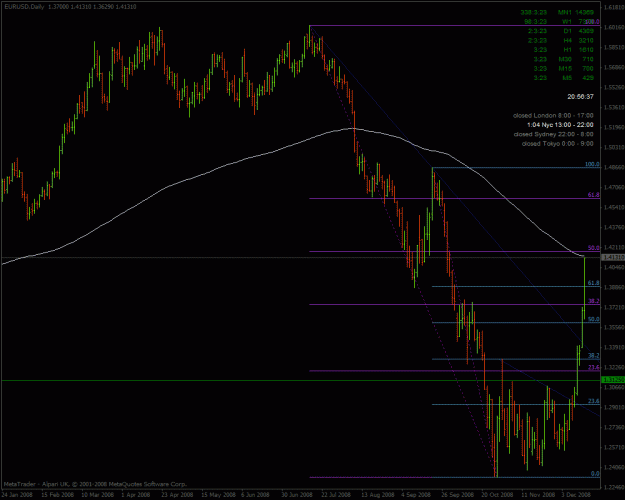Select the M30 timeframe row

pos(563,59)
